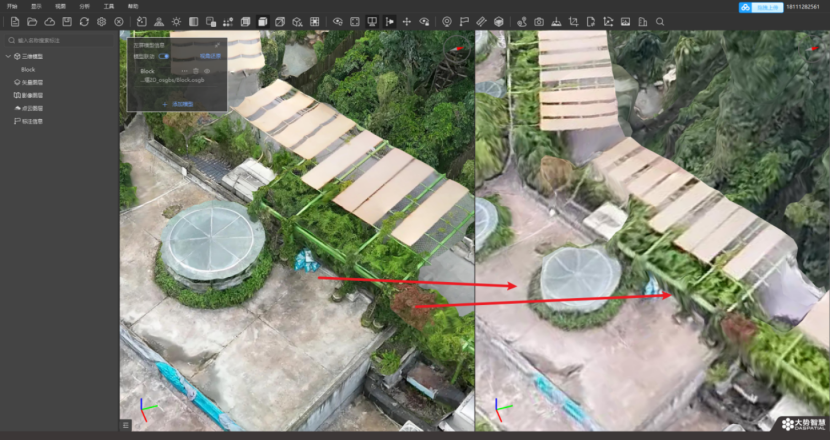The width and height of the screenshot is (830, 440).
Task: Click the magnifier search icon in toolbar
Action: [x=659, y=21]
